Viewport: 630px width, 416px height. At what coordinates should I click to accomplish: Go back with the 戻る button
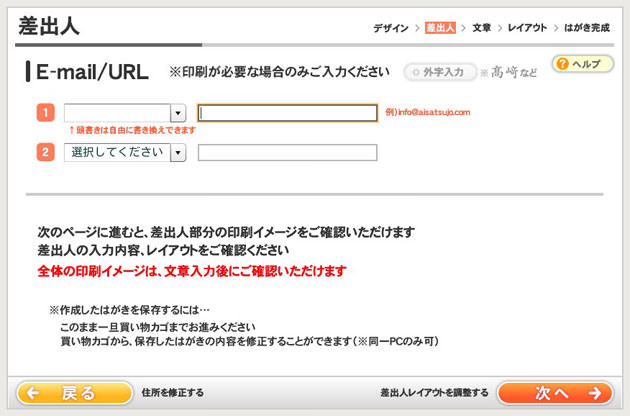tap(74, 393)
